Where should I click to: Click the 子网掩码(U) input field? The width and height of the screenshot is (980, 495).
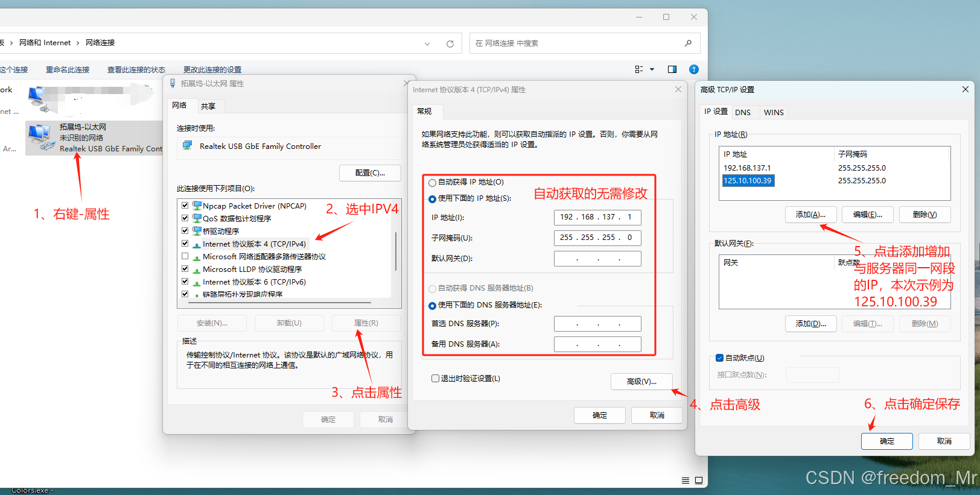597,238
